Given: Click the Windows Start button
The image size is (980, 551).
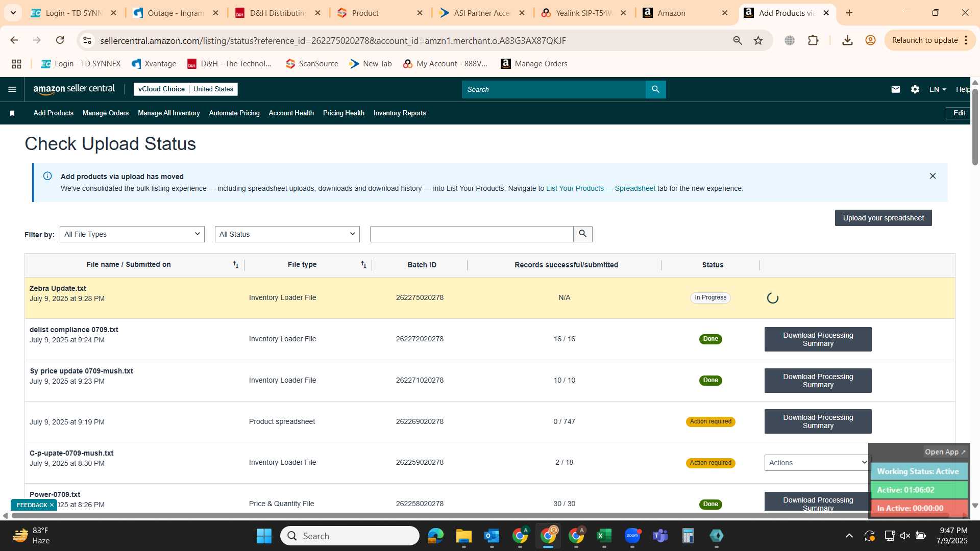Looking at the screenshot, I should (x=264, y=536).
